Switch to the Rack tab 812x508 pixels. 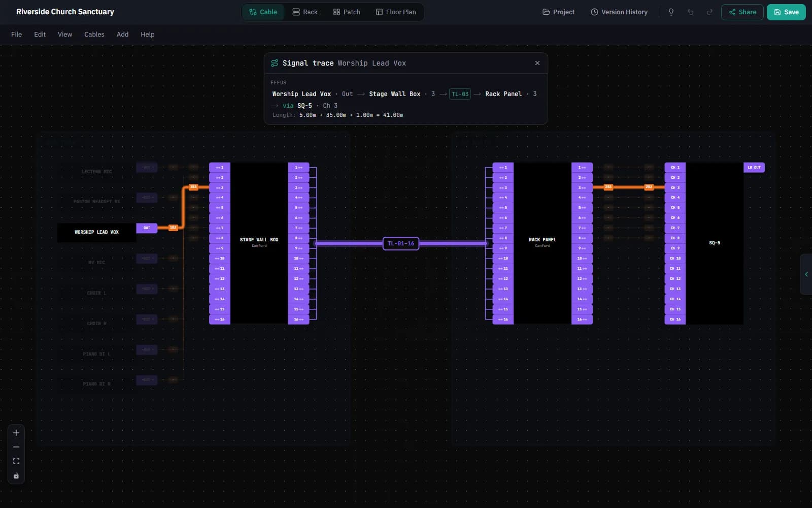point(305,12)
